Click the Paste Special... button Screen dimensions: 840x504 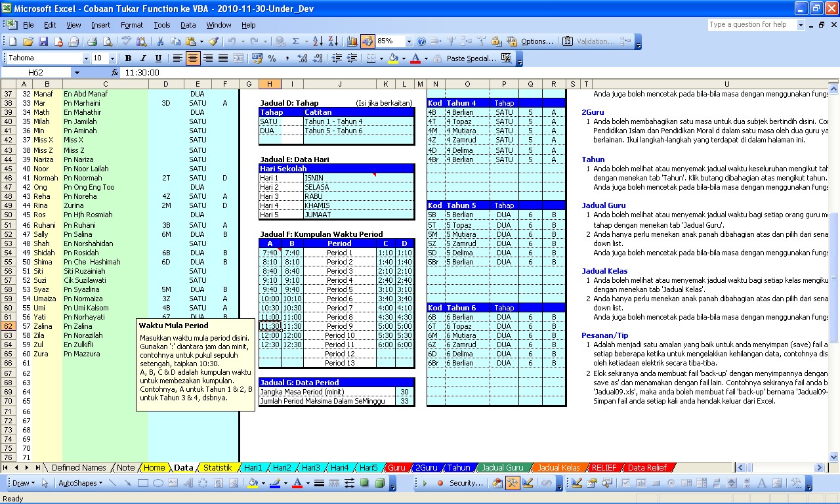[471, 58]
